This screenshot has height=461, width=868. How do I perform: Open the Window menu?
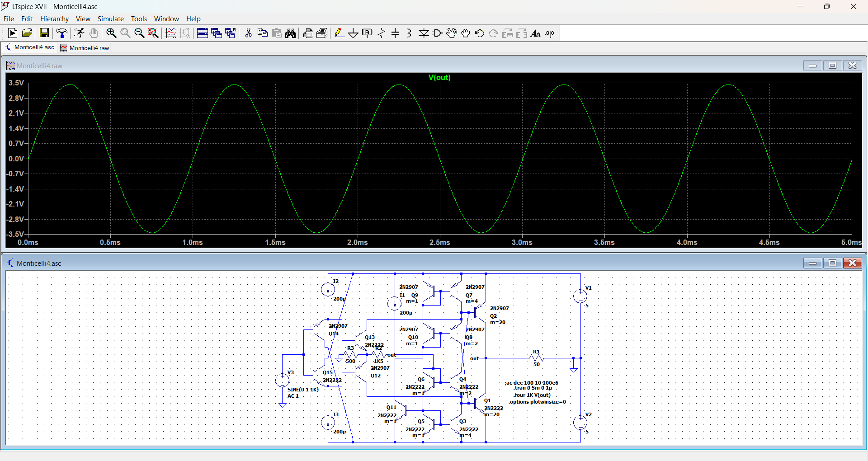166,19
